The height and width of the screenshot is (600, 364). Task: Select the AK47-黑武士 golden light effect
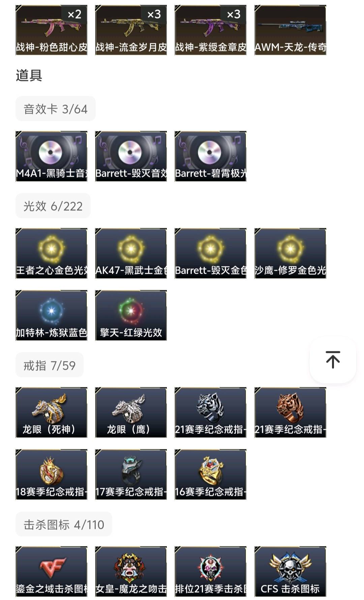click(131, 253)
